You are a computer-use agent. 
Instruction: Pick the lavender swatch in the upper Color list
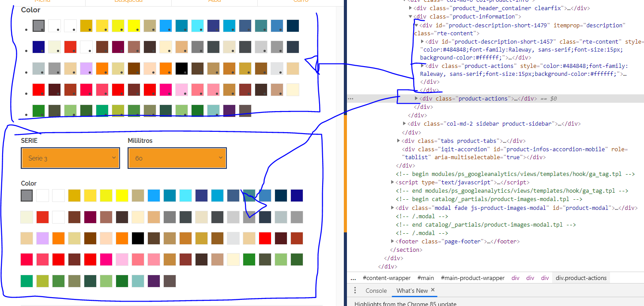(87, 68)
